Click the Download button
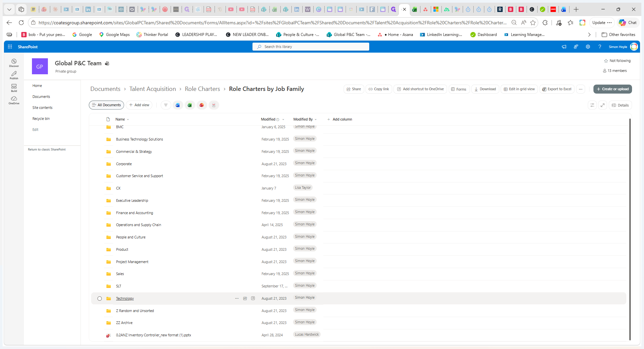644x349 pixels. coord(485,89)
